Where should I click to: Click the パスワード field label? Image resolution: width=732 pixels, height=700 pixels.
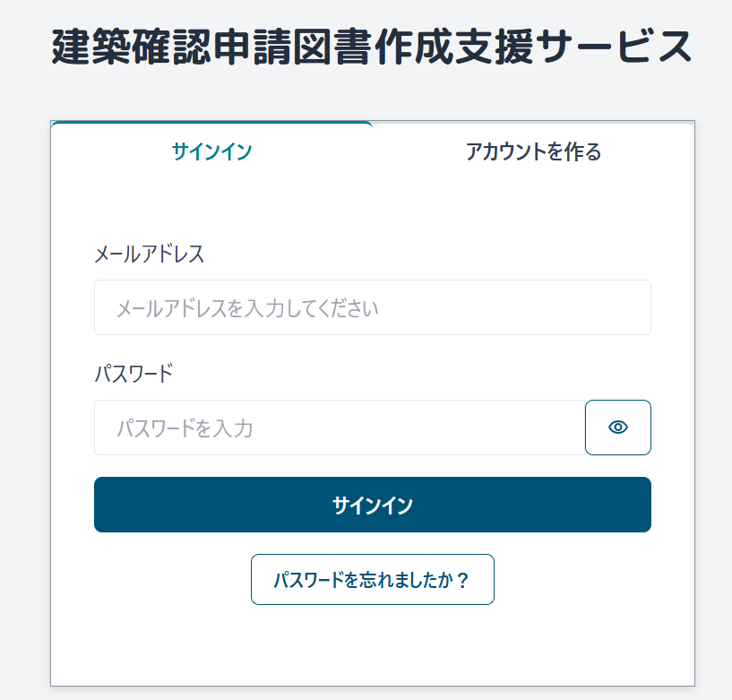pos(133,374)
